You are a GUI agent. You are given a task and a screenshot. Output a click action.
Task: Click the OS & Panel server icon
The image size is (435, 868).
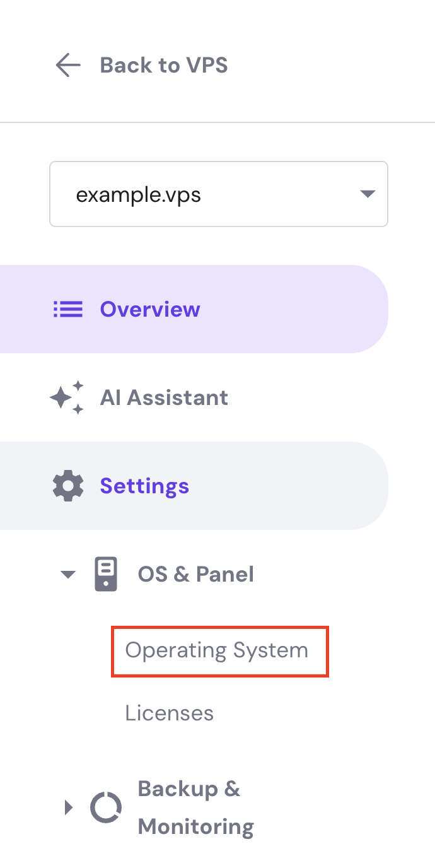pos(106,574)
